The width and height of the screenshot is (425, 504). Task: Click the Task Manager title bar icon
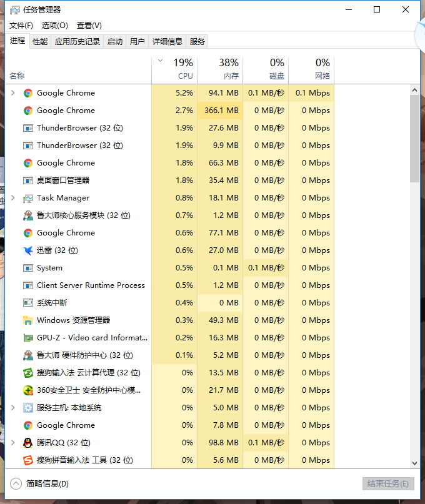click(x=14, y=10)
